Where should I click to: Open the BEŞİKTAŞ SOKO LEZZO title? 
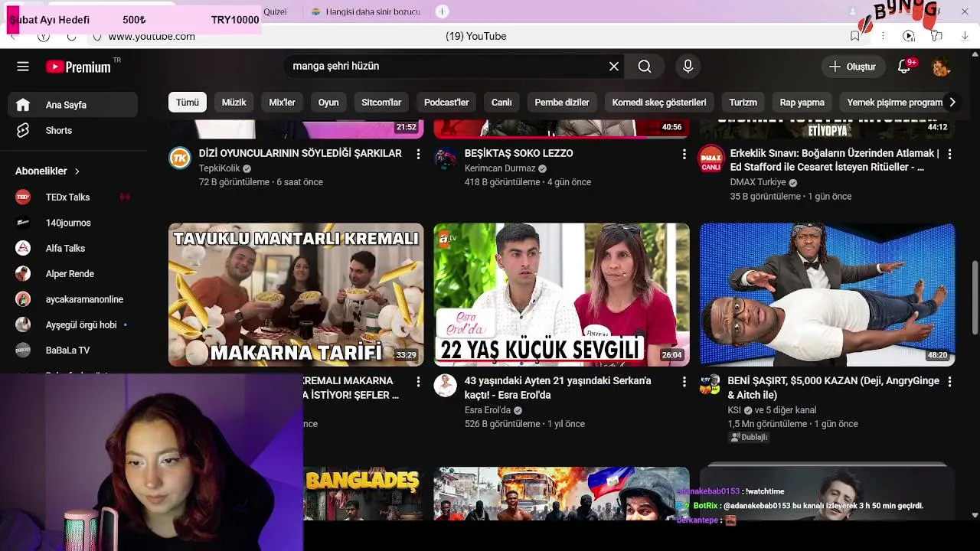[519, 153]
